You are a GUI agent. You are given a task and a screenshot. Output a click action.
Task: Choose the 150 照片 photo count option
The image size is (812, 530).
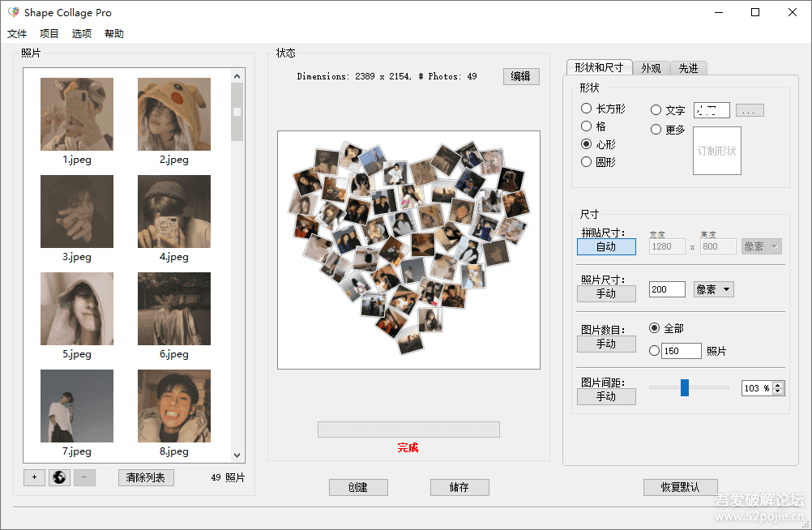click(656, 350)
